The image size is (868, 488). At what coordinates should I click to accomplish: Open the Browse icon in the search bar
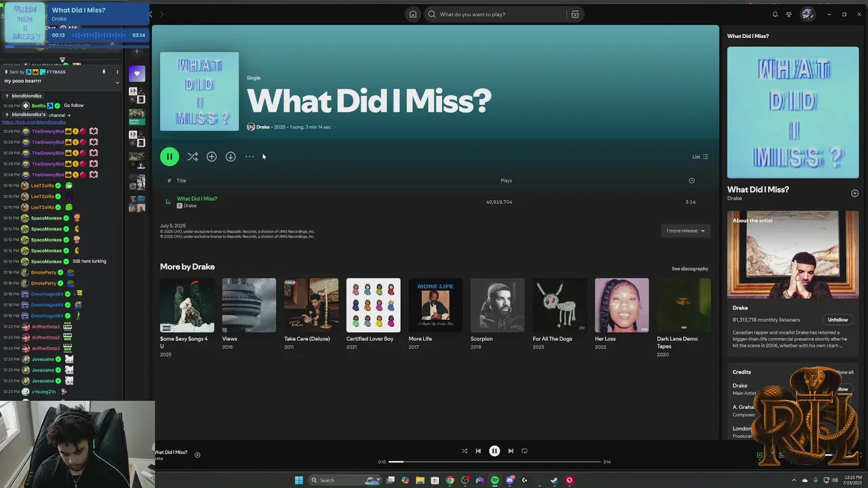[574, 14]
